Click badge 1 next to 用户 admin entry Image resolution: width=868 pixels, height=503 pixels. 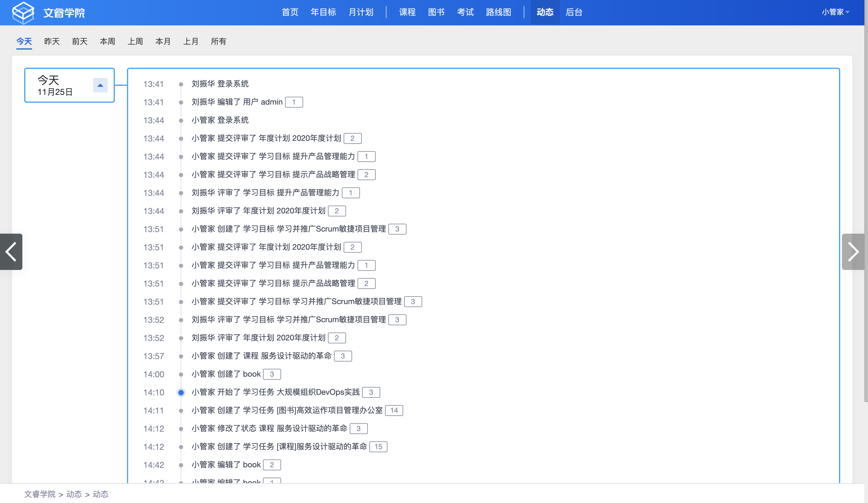[294, 102]
